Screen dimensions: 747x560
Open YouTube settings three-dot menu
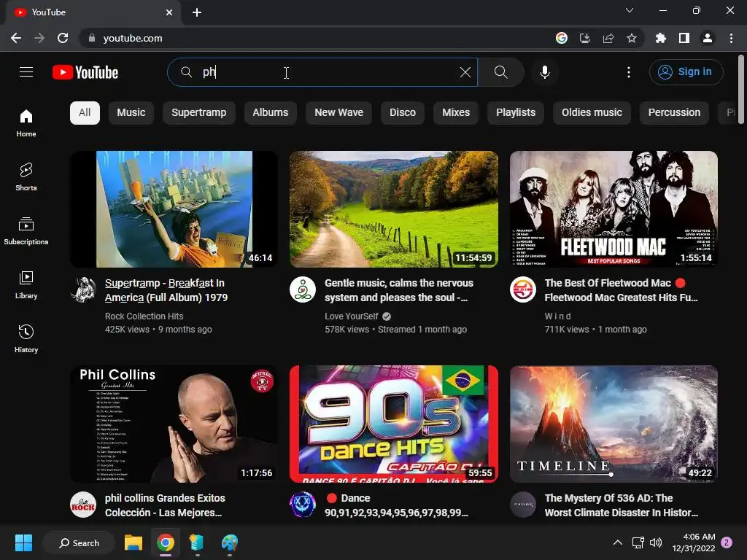pos(629,72)
